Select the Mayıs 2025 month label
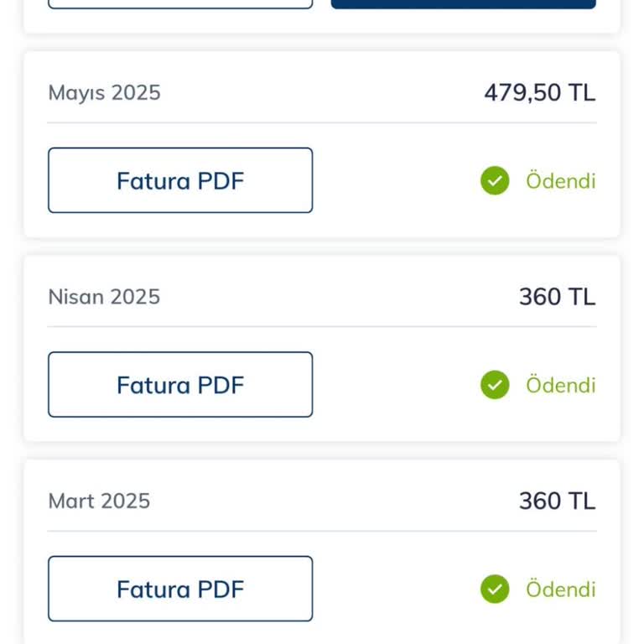Image resolution: width=644 pixels, height=644 pixels. (104, 92)
